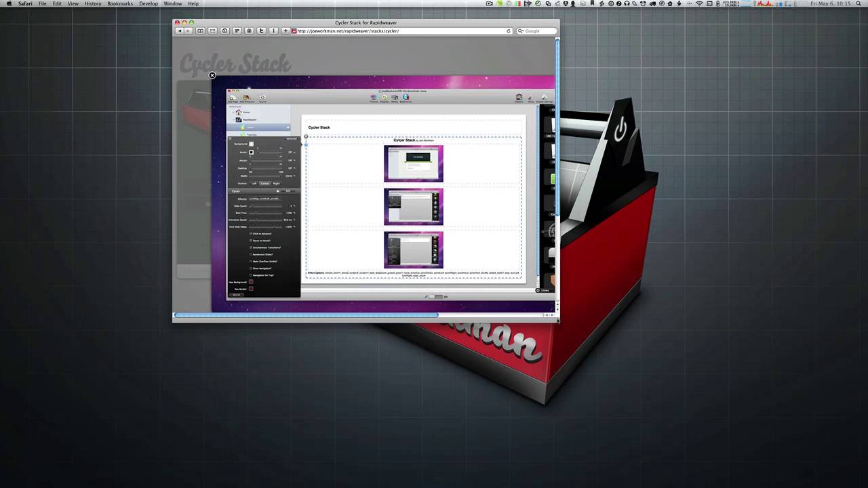Pick the Border color swatch

(251, 152)
